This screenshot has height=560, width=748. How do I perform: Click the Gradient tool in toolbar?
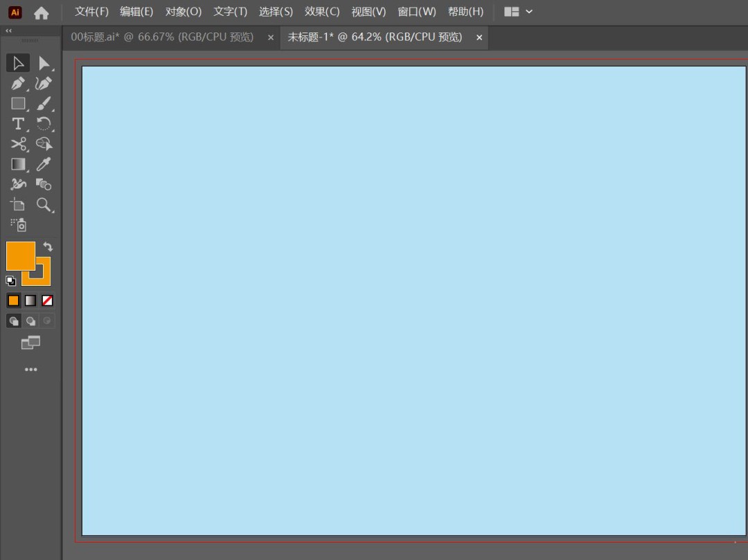click(18, 164)
